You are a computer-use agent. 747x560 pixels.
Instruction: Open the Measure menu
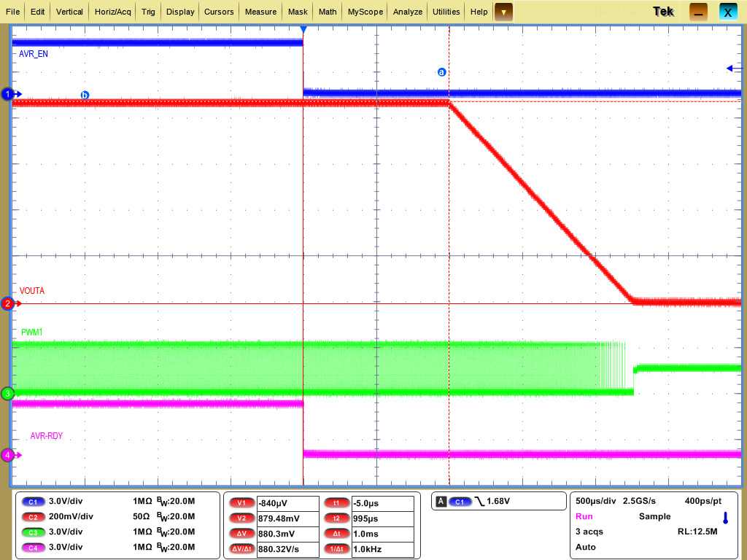tap(262, 11)
